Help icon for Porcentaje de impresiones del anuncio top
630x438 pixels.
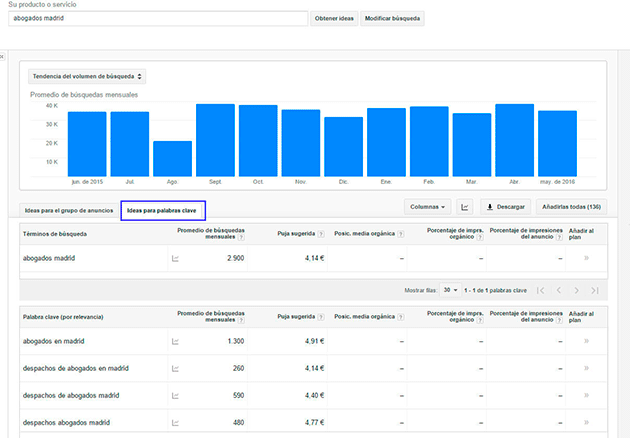(559, 237)
